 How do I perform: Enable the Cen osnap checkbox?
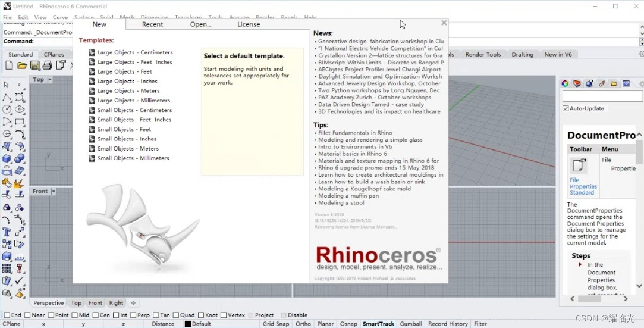point(95,315)
